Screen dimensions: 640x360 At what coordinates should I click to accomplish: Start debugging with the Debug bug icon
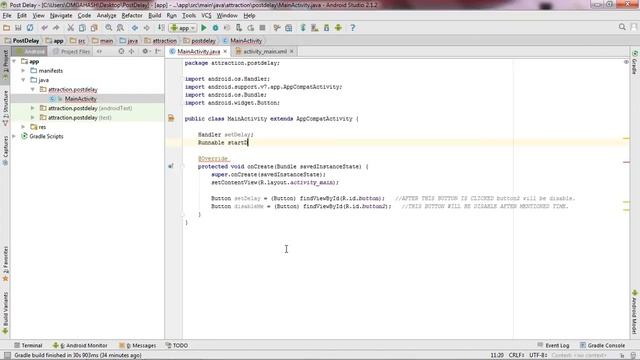(x=215, y=28)
